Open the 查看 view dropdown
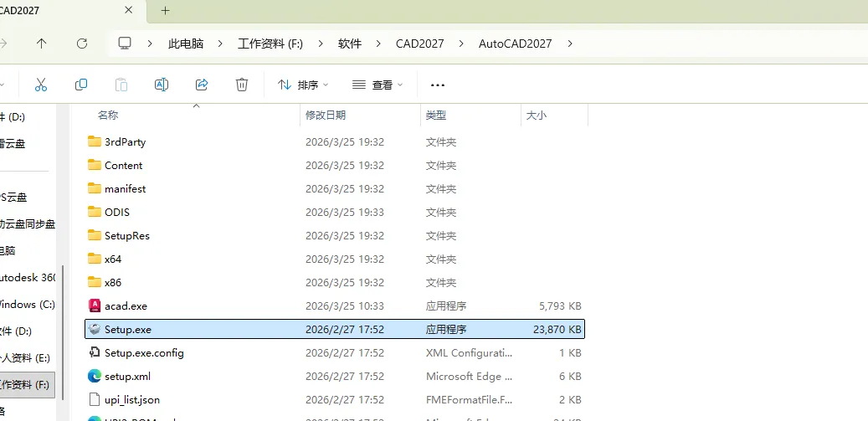Viewport: 868px width, 421px height. [378, 85]
